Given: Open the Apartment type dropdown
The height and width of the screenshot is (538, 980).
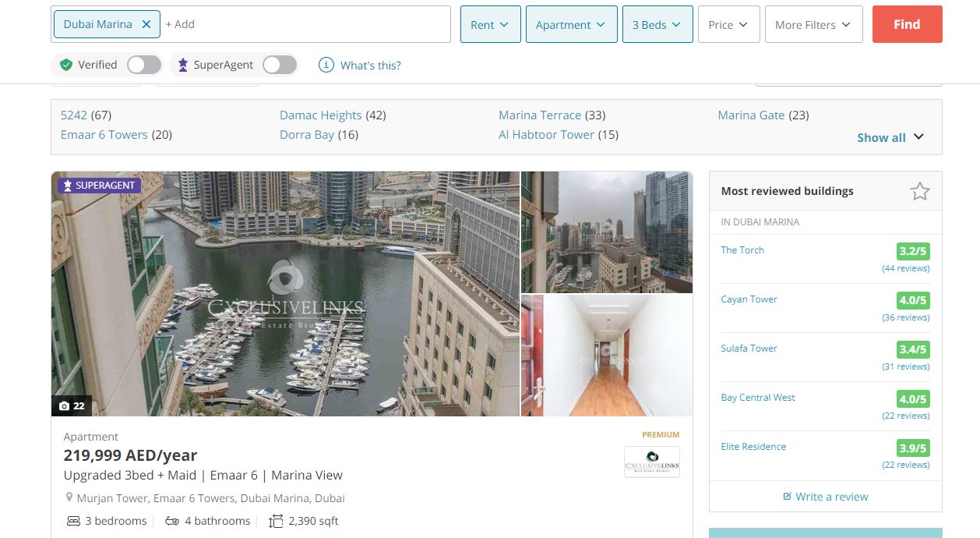Looking at the screenshot, I should point(572,24).
